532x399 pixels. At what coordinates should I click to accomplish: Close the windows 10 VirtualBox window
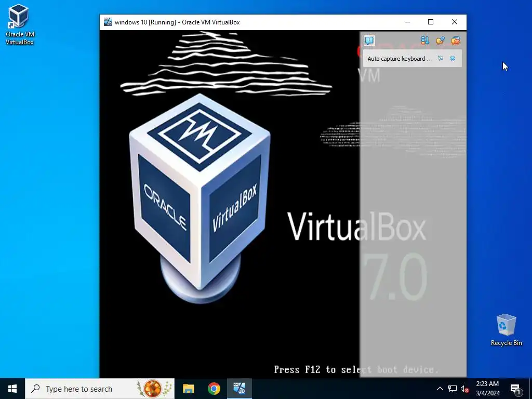(455, 22)
